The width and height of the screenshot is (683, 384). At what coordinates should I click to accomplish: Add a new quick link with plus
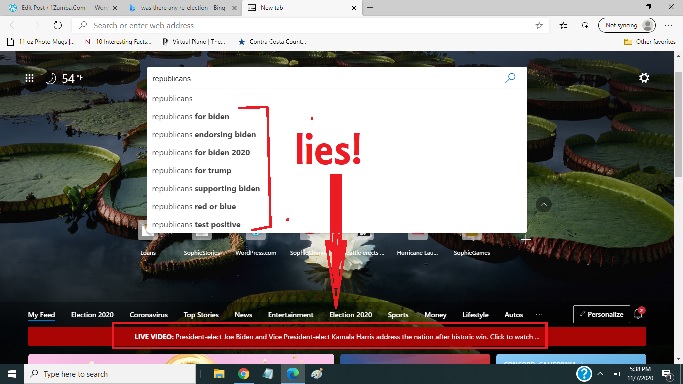[525, 239]
